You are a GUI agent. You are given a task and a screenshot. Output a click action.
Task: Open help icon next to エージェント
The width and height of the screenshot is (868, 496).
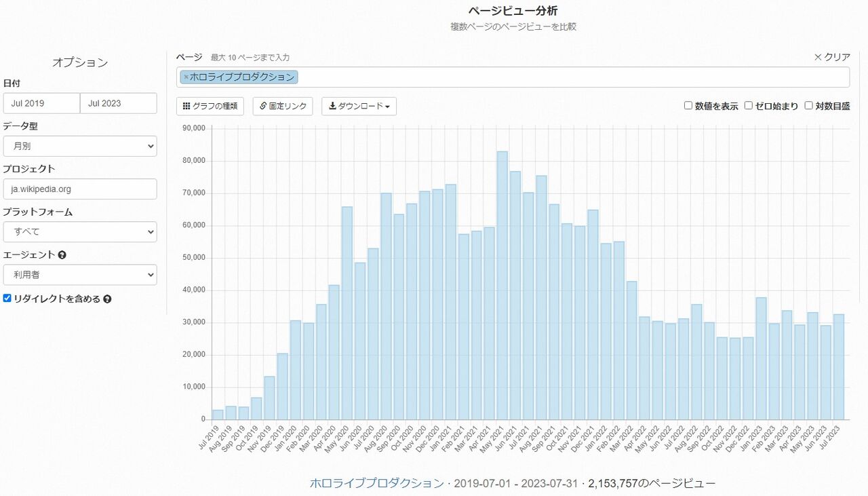[x=62, y=255]
